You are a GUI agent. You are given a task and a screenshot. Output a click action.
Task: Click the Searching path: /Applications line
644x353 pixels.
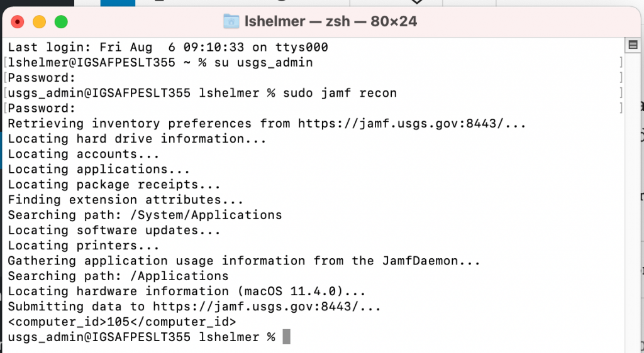(x=118, y=276)
